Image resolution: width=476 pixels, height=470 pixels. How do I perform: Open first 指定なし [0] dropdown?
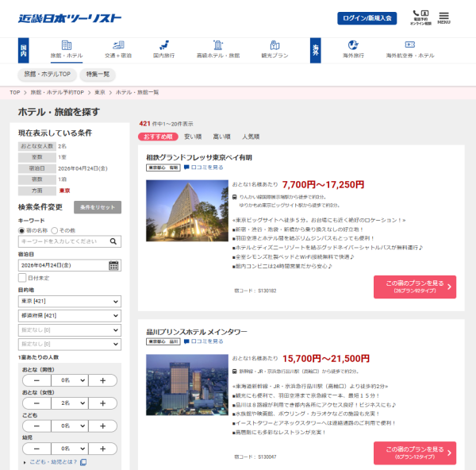click(70, 330)
